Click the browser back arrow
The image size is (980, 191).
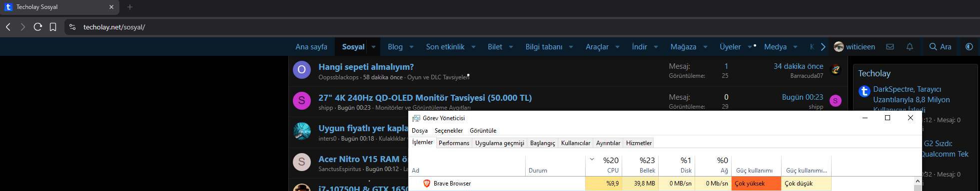point(8,27)
